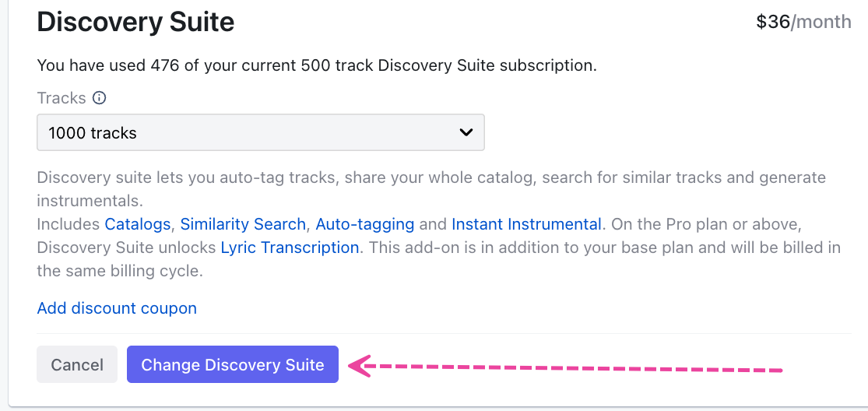
Task: Click the pink dashed arrow annotation
Action: 576,367
